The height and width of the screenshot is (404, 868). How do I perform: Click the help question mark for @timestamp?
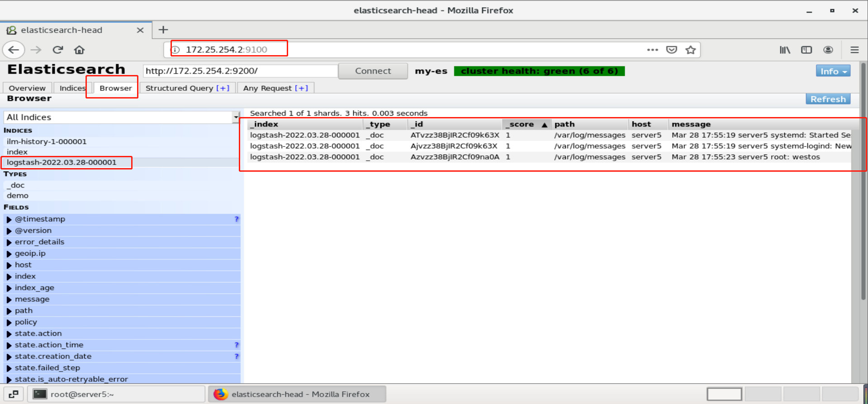click(x=236, y=219)
